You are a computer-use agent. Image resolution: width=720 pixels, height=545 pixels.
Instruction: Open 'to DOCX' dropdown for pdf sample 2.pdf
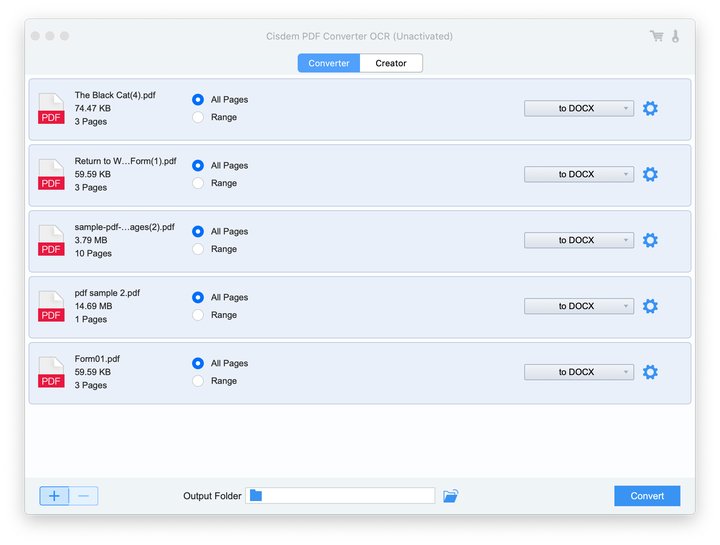click(579, 306)
